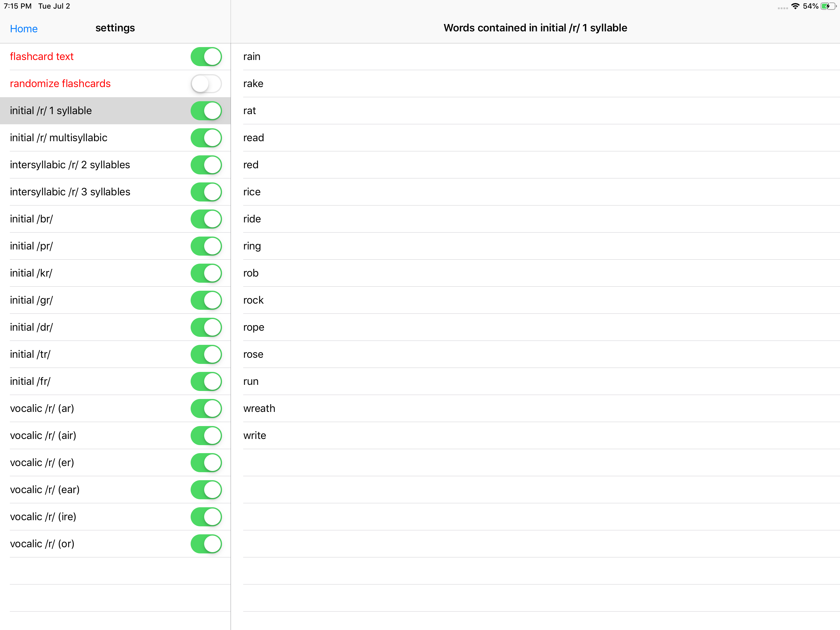
Task: Select initial /r/ multisyllabic category row
Action: (58, 138)
